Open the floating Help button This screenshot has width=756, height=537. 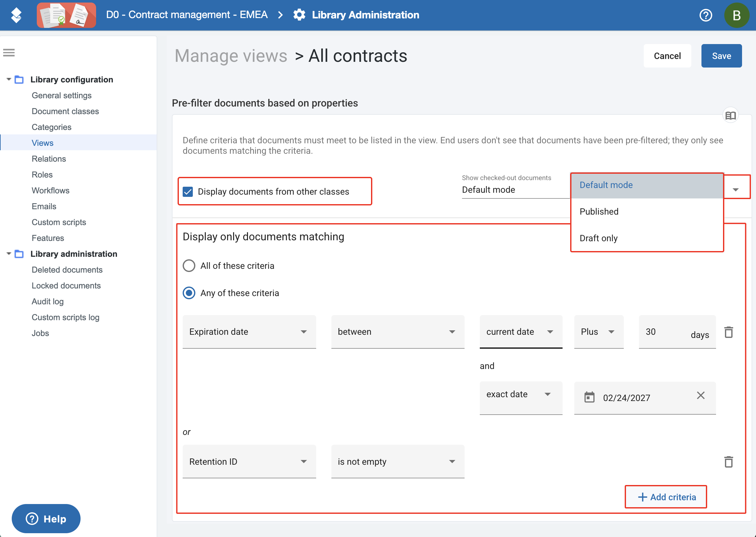tap(46, 519)
